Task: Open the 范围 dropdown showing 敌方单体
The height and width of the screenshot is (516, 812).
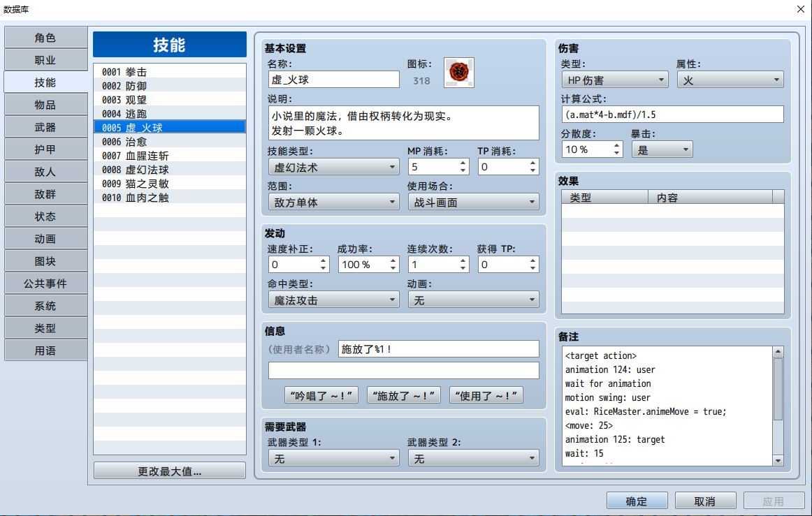Action: [333, 202]
